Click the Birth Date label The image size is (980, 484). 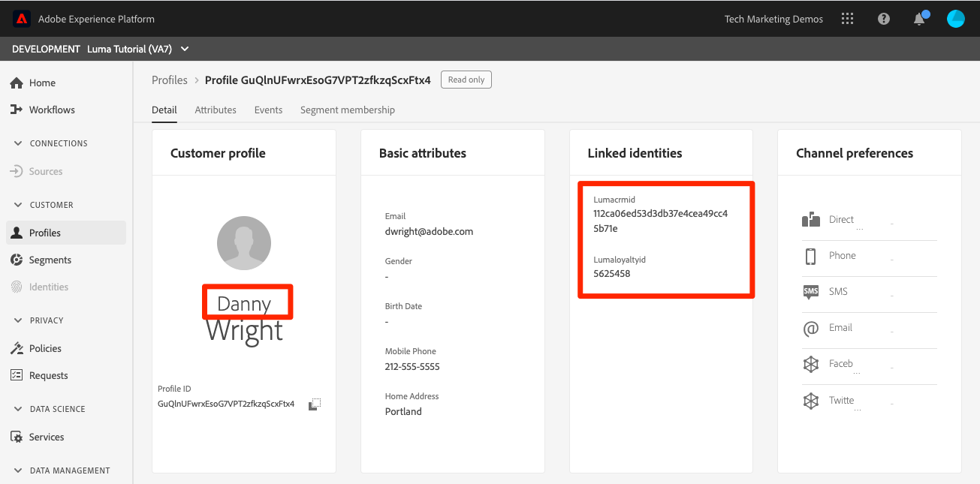[x=403, y=306]
